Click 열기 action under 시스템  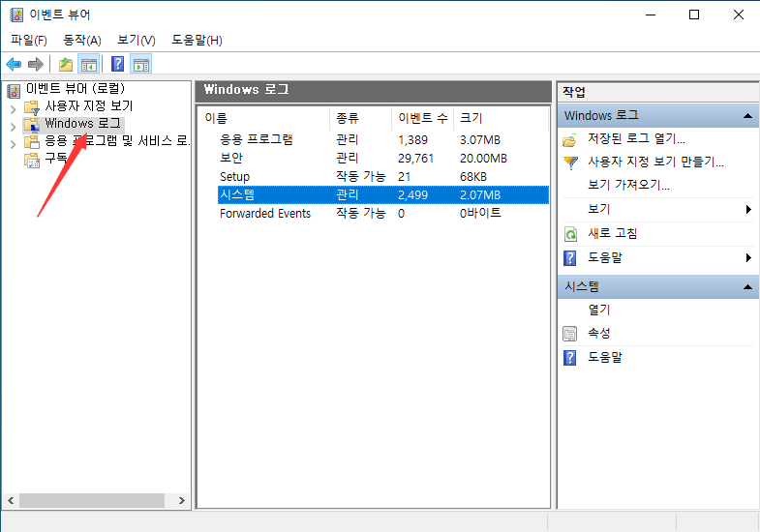tap(599, 310)
